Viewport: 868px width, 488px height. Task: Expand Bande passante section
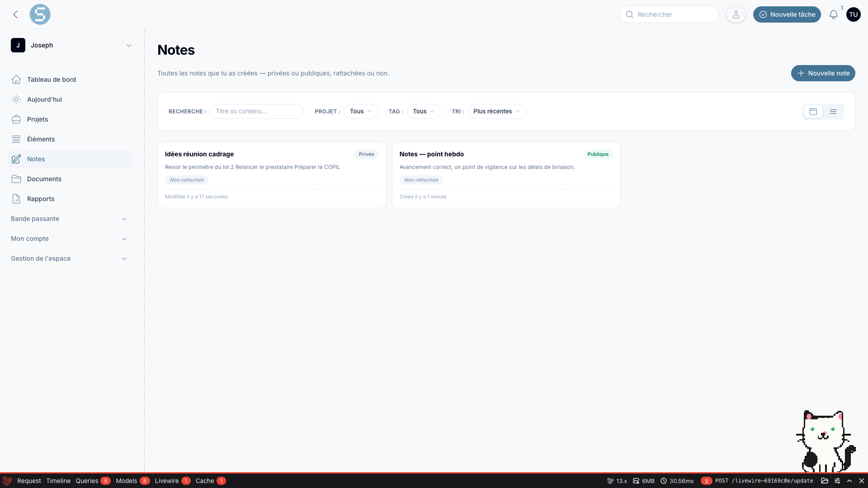[x=70, y=219]
